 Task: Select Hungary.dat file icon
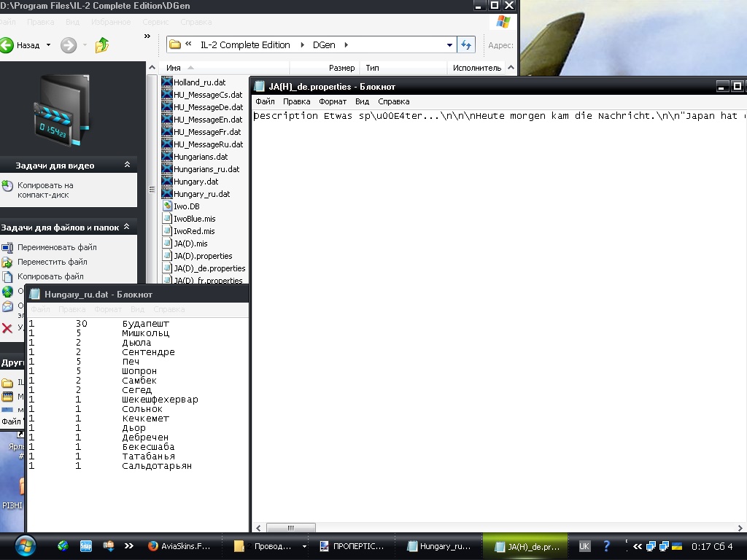tap(167, 181)
